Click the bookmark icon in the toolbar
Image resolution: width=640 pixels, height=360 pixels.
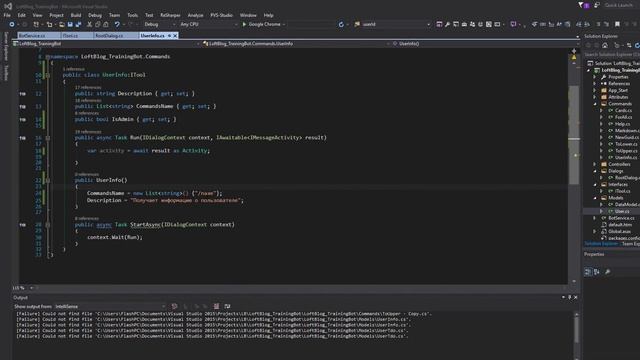tap(617, 24)
